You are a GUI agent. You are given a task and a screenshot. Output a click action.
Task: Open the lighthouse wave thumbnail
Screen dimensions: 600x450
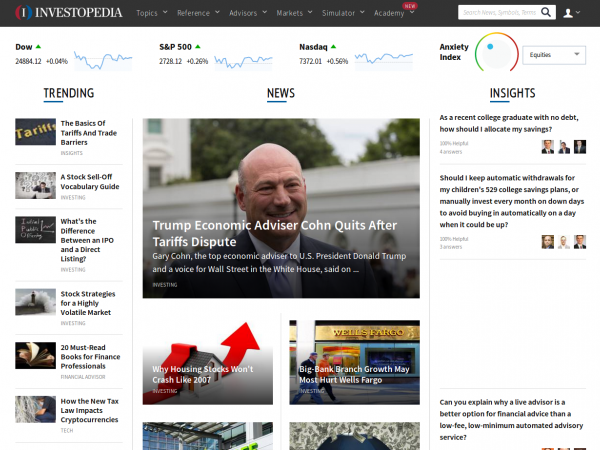(x=35, y=302)
